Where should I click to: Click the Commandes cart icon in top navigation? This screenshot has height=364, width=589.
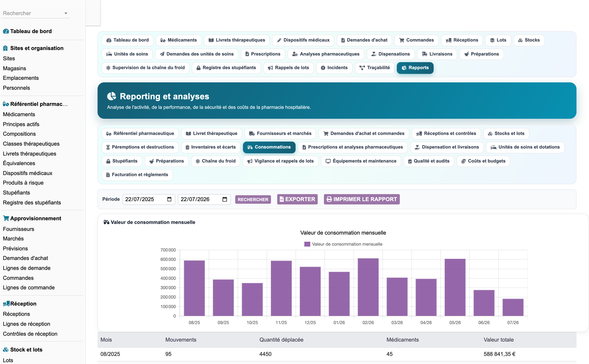[402, 40]
